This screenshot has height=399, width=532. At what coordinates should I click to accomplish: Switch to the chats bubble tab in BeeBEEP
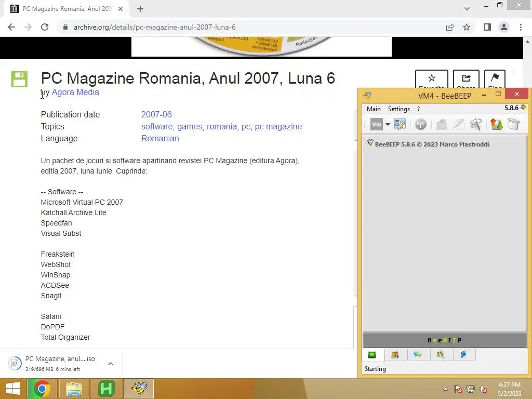[418, 355]
